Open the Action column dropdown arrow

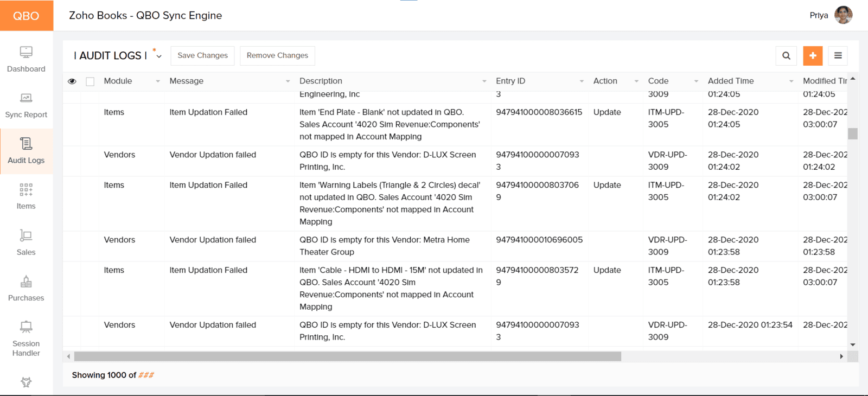pos(636,81)
